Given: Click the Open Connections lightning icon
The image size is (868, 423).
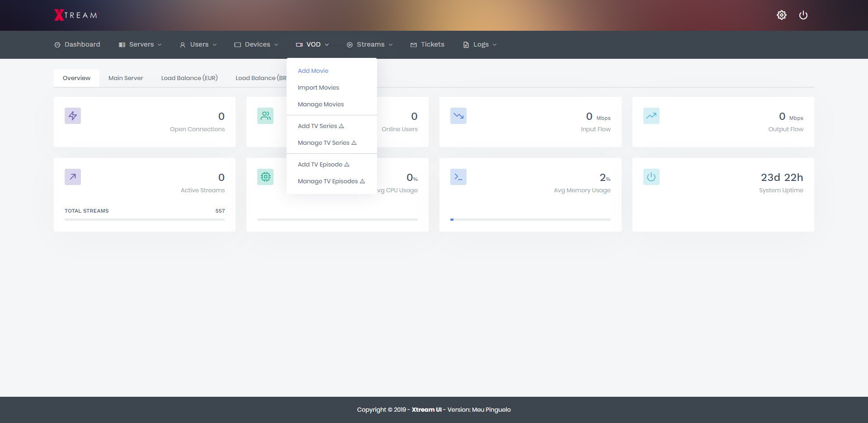Looking at the screenshot, I should tap(73, 116).
